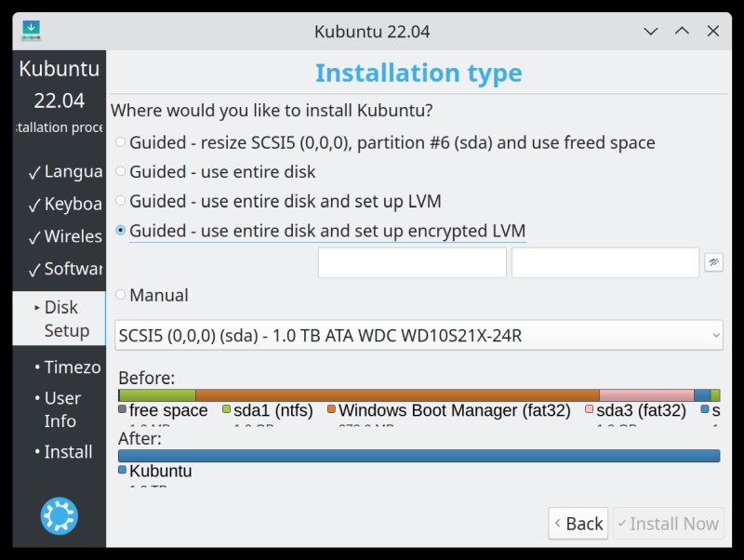Reveal the encryption passphrase text
The image size is (744, 560).
(x=714, y=262)
